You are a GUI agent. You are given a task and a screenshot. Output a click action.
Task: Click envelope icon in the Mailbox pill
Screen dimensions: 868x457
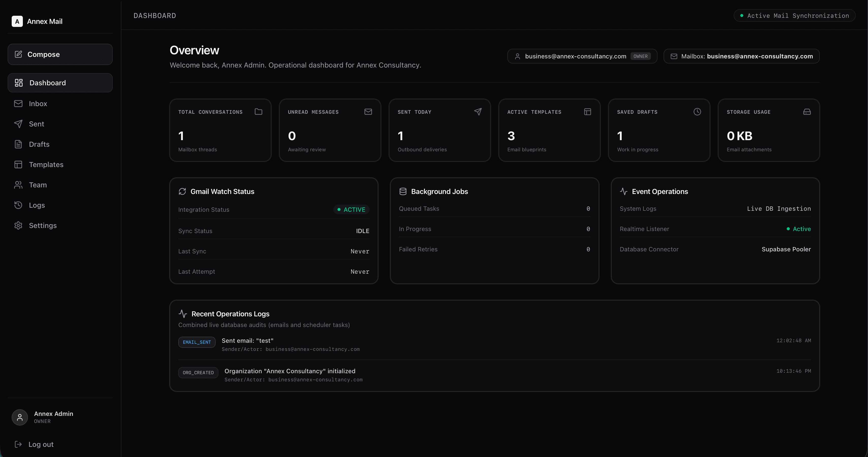(674, 56)
